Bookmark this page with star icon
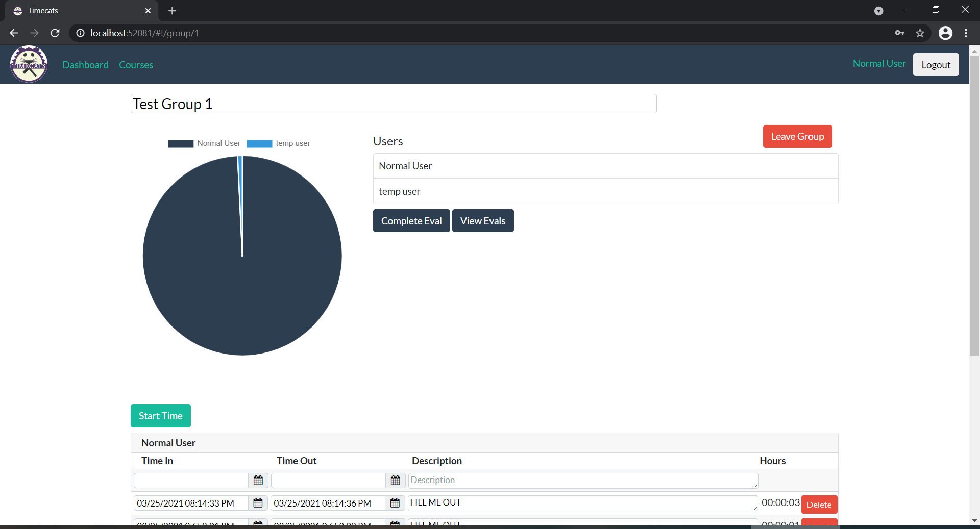This screenshot has height=529, width=980. (920, 33)
